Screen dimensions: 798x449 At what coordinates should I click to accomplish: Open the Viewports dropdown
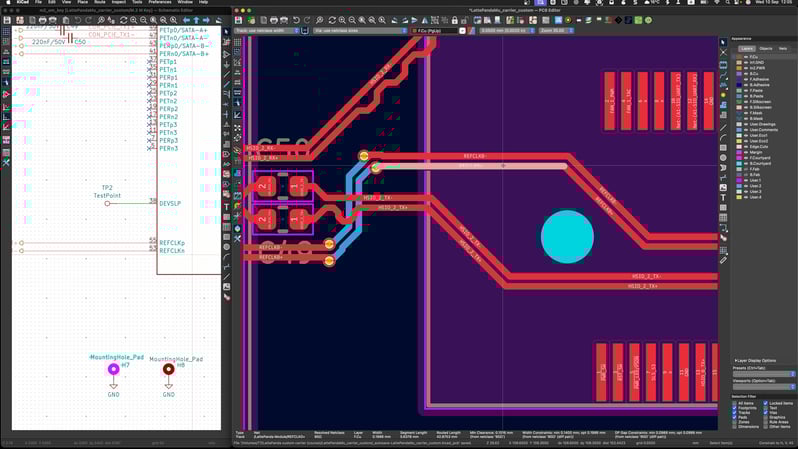[763, 386]
